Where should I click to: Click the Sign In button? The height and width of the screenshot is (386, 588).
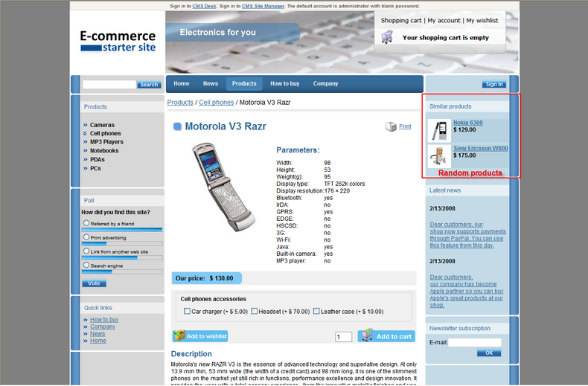494,84
